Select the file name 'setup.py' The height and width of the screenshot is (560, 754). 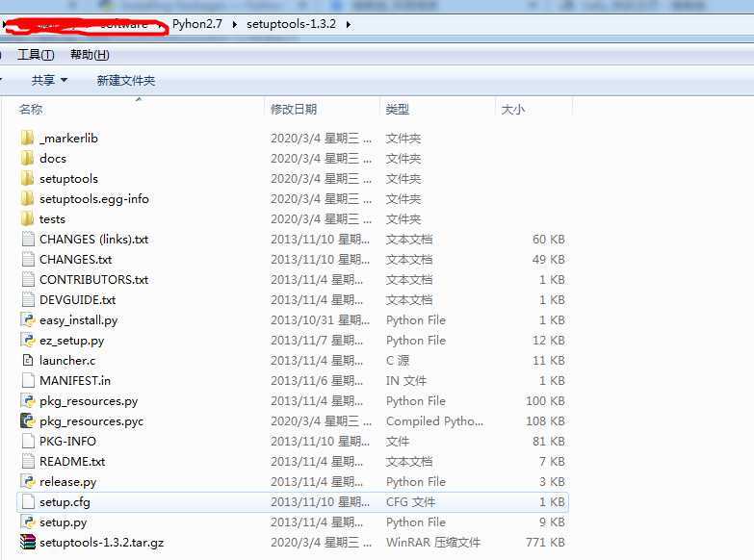point(63,522)
